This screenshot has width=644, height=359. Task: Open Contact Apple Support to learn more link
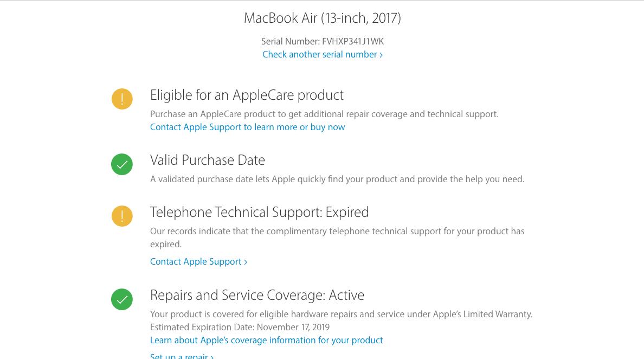pos(247,127)
